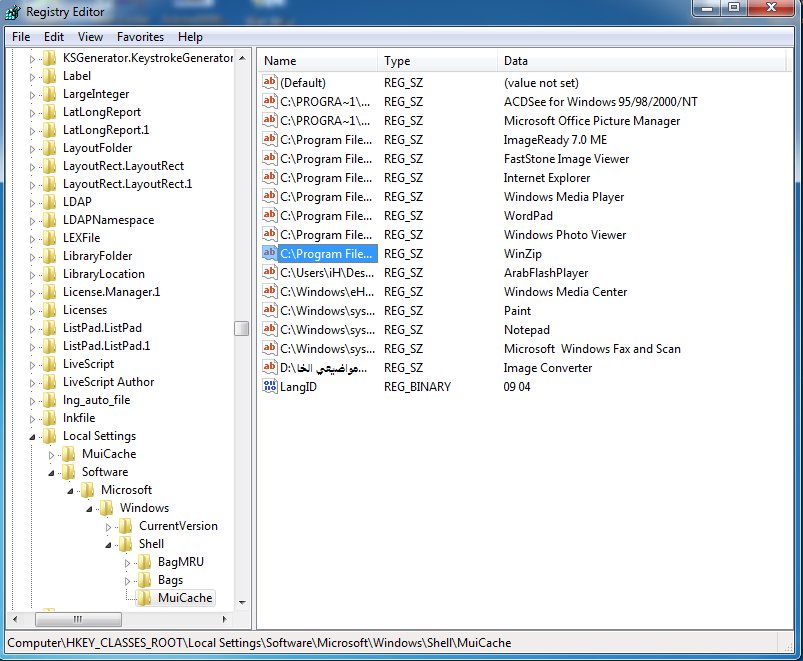This screenshot has width=803, height=661.
Task: Sort values by the Data column header
Action: [x=641, y=60]
